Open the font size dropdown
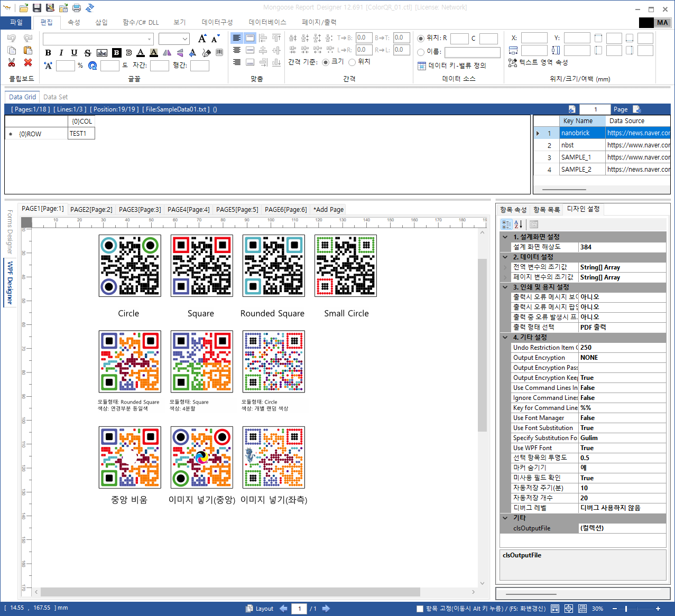Image resolution: width=675 pixels, height=616 pixels. (184, 39)
